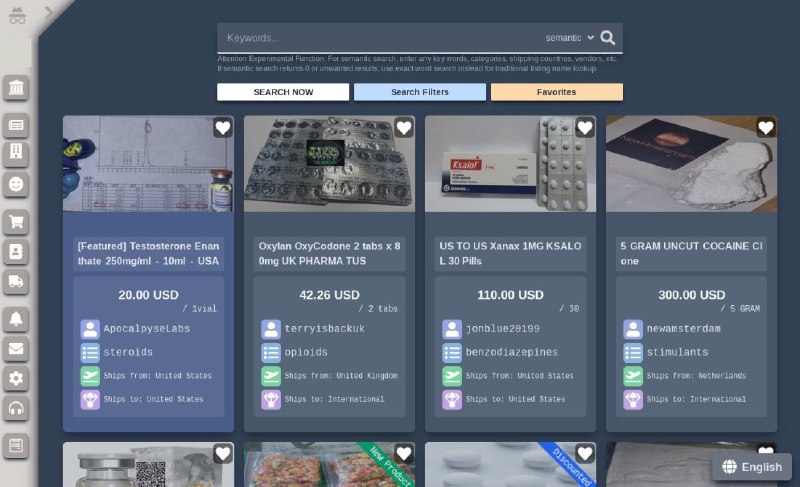Toggle favorite heart on the ApocalypseLabs listing
The image size is (800, 487).
(223, 128)
